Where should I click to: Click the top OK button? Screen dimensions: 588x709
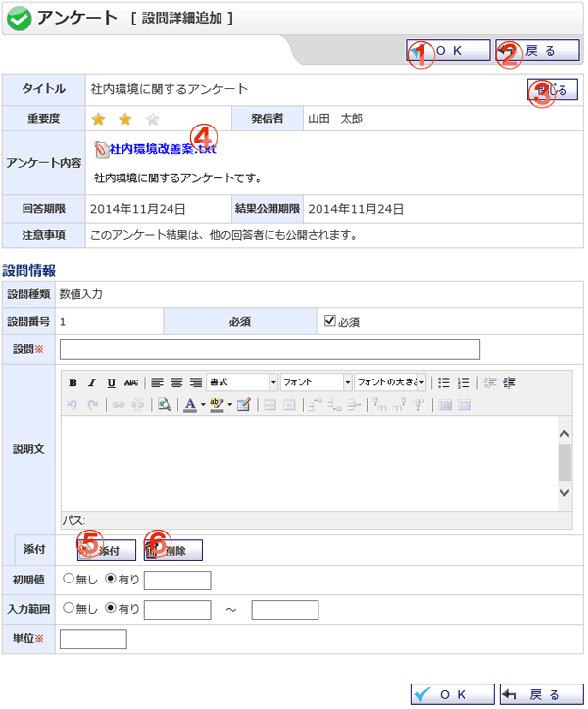tap(448, 50)
